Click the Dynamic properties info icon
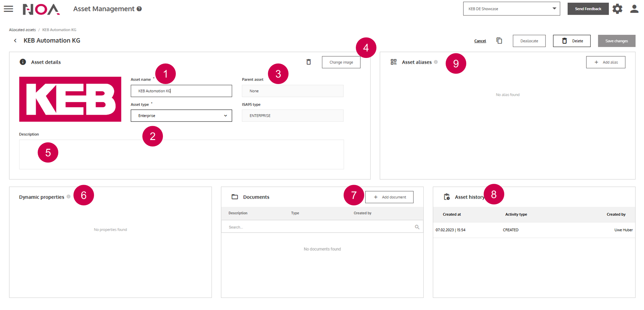The height and width of the screenshot is (310, 644). tap(69, 197)
